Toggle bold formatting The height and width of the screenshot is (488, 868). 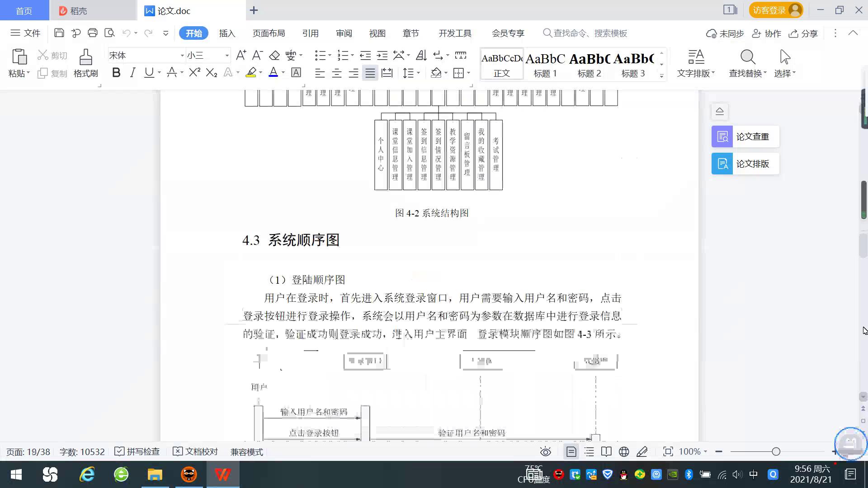coord(116,73)
